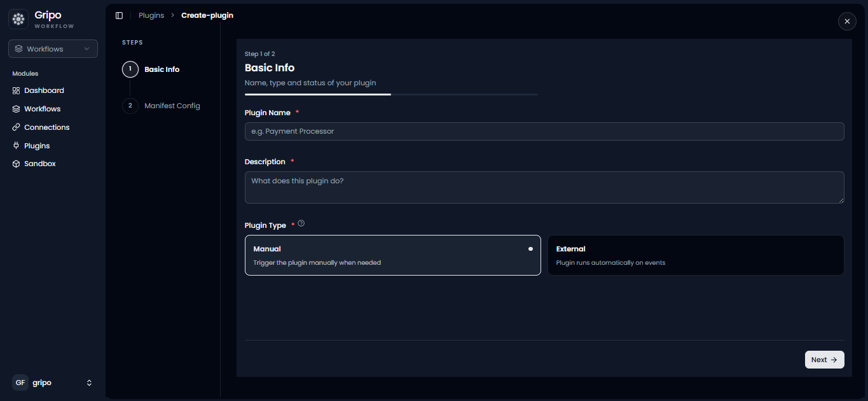Click the Basic Info heading

[270, 68]
